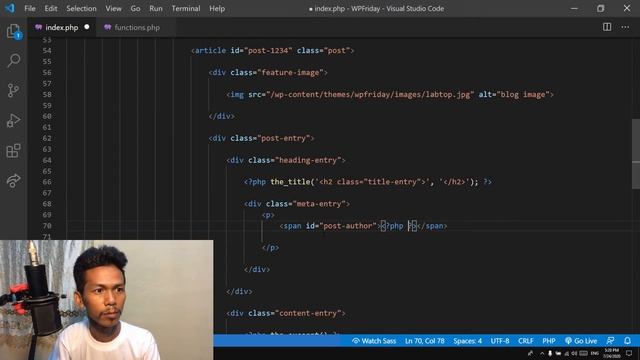Click the feedback icon in status bar
Screen dimensions: 640x360
point(610,341)
